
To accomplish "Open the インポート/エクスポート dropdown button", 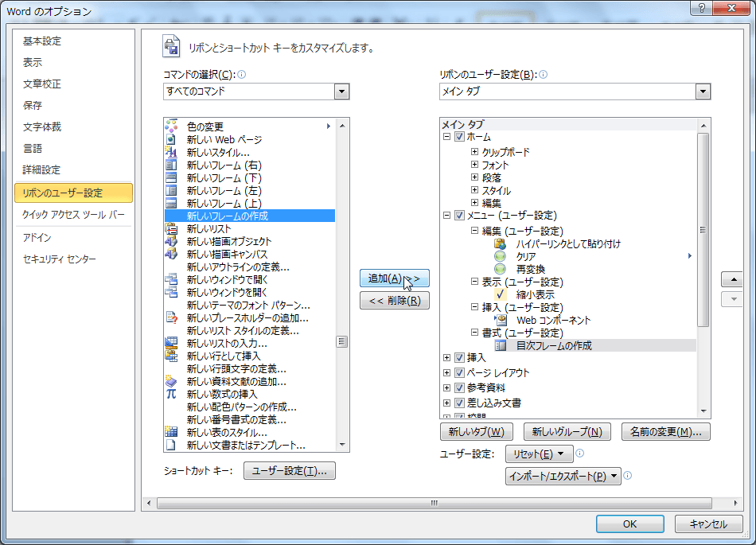I will pyautogui.click(x=563, y=476).
